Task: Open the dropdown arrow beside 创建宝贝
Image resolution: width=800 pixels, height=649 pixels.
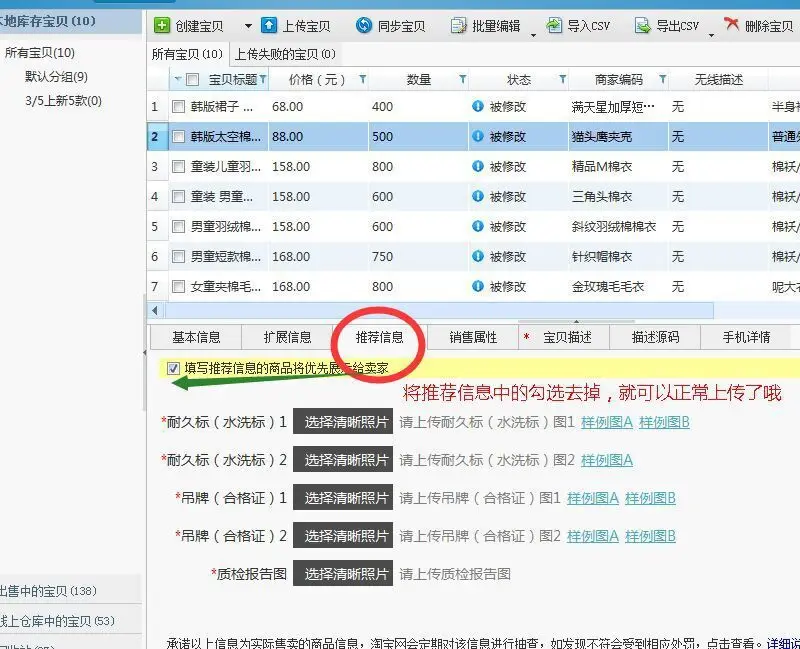Action: [248, 26]
